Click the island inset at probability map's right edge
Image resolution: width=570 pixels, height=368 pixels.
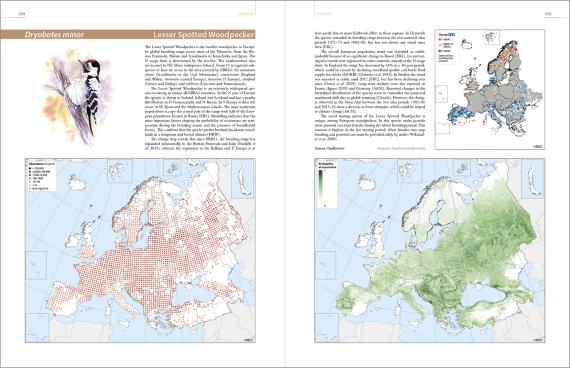[533, 179]
